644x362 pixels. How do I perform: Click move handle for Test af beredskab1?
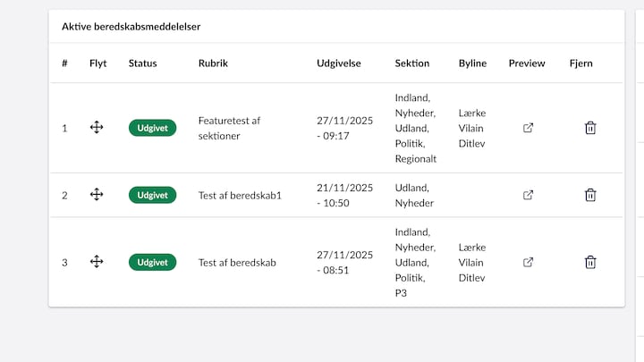point(97,195)
